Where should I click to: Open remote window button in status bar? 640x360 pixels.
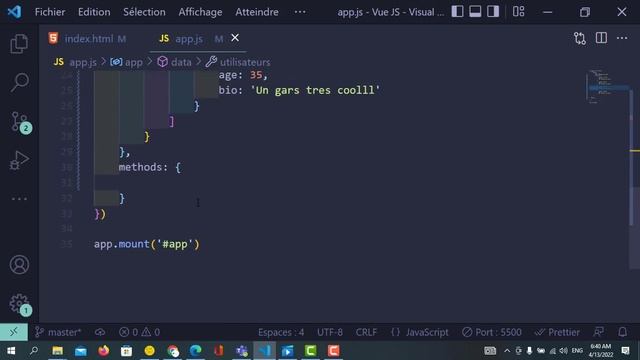pos(14,332)
